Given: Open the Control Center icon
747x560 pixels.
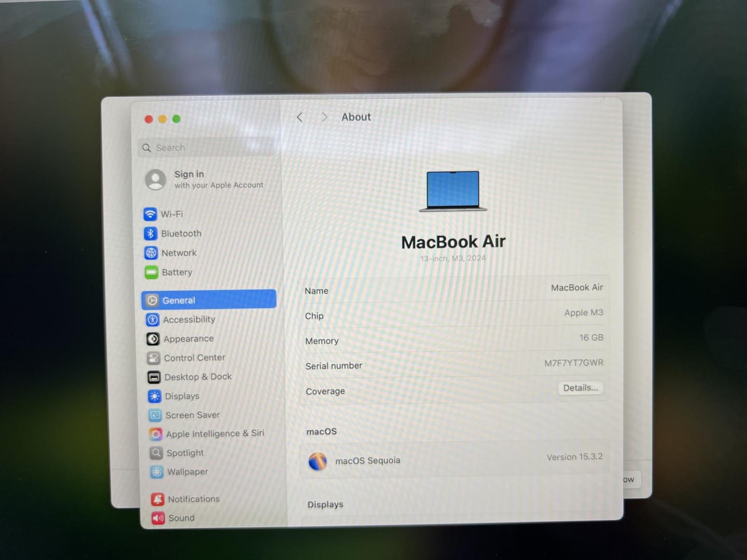Looking at the screenshot, I should (154, 358).
